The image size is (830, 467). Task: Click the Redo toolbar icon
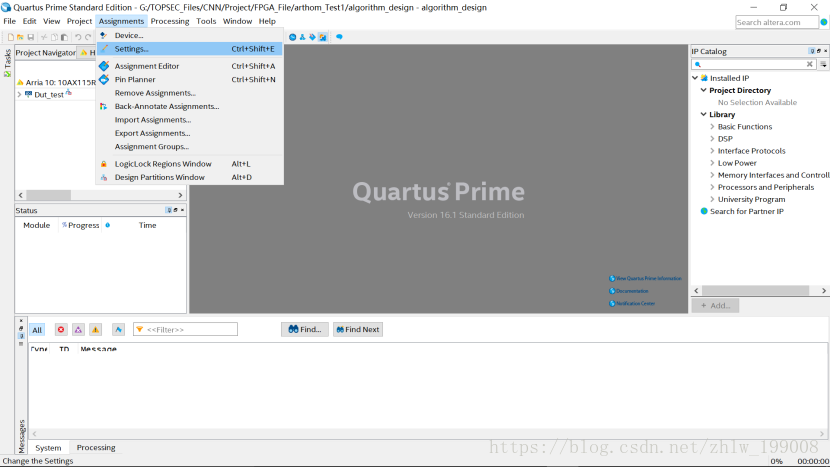pyautogui.click(x=88, y=37)
